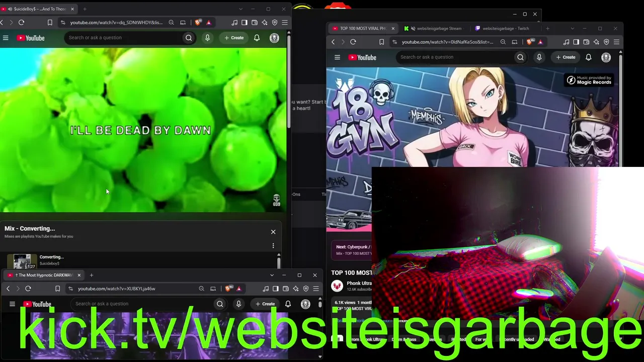Screen dimensions: 644x362
Task: Open the tab search chevron in $uicideBoy$ window
Action: point(240,9)
